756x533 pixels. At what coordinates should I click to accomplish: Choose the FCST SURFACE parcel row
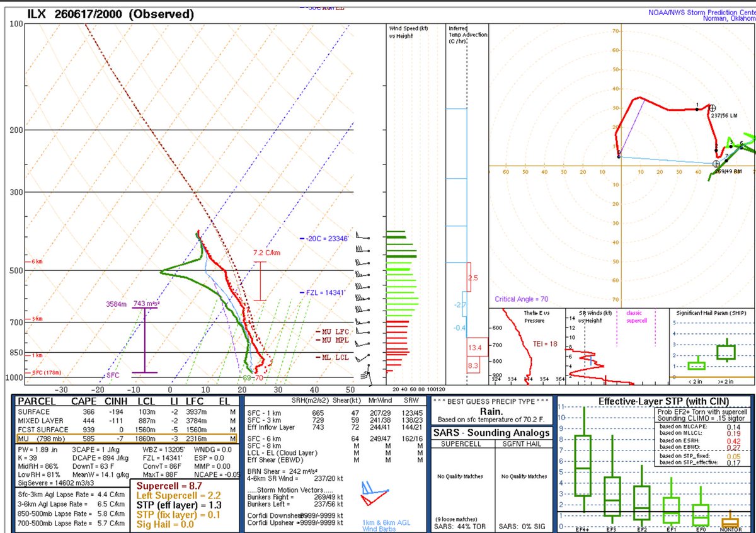tap(128, 430)
